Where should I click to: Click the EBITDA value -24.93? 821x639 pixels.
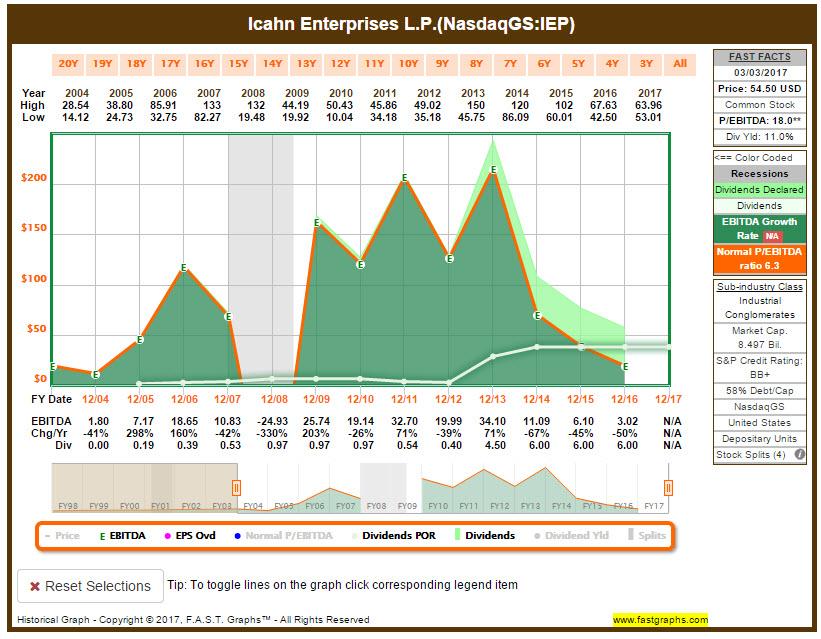[272, 421]
